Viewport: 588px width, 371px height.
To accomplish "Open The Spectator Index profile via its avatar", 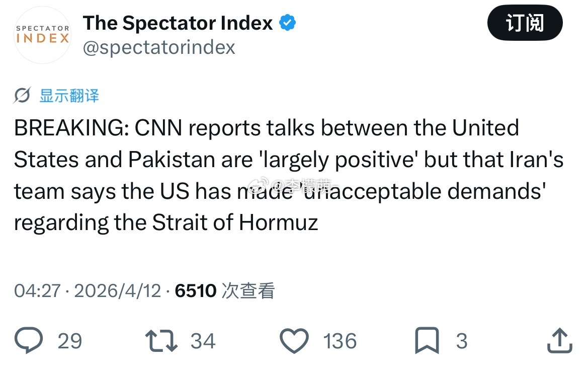I will (42, 35).
